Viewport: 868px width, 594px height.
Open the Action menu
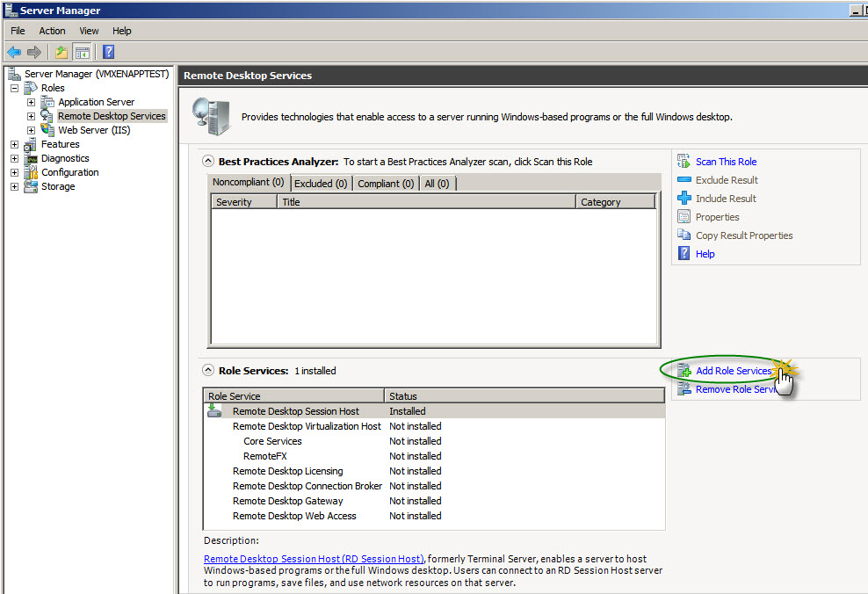click(52, 31)
